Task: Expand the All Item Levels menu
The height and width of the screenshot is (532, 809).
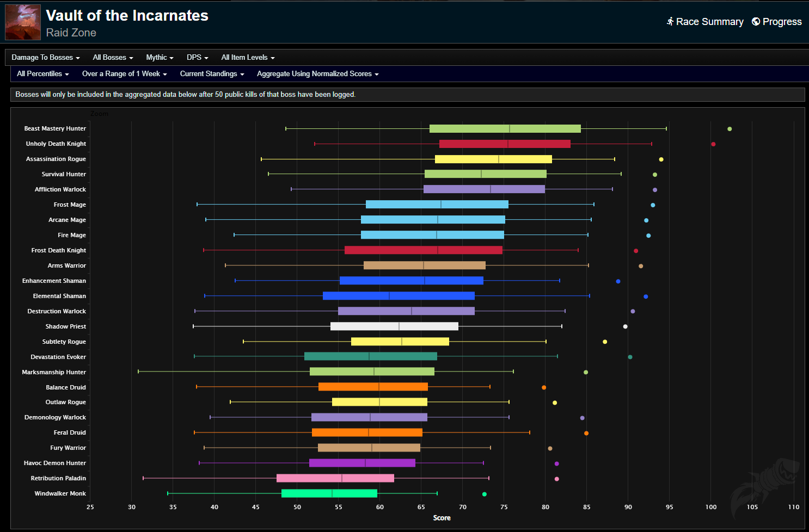Action: click(248, 58)
